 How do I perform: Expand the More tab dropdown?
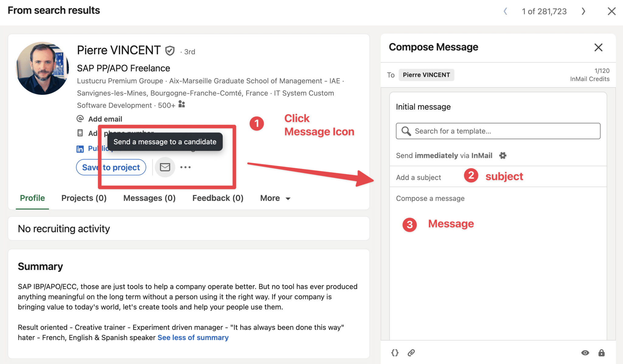[x=274, y=198]
